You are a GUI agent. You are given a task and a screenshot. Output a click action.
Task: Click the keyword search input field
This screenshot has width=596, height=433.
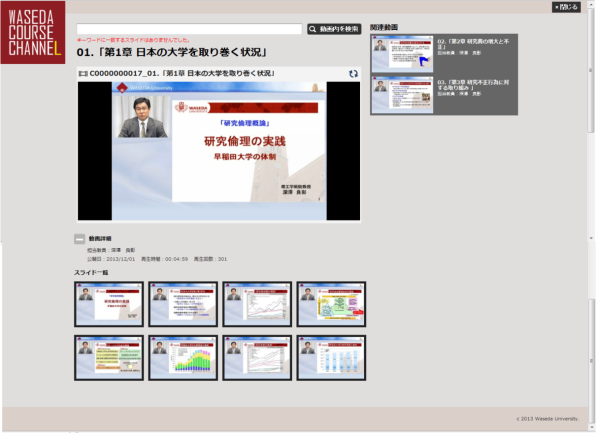[x=189, y=29]
